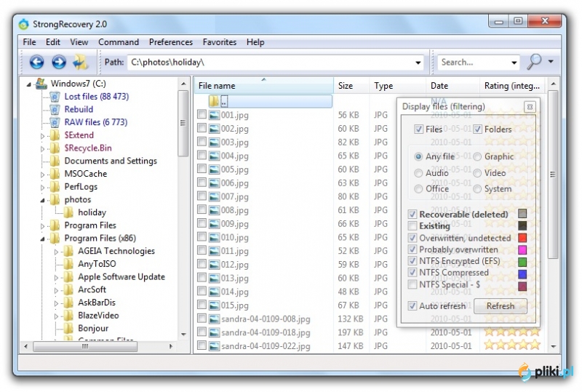
Task: Click the Refresh button
Action: [501, 306]
